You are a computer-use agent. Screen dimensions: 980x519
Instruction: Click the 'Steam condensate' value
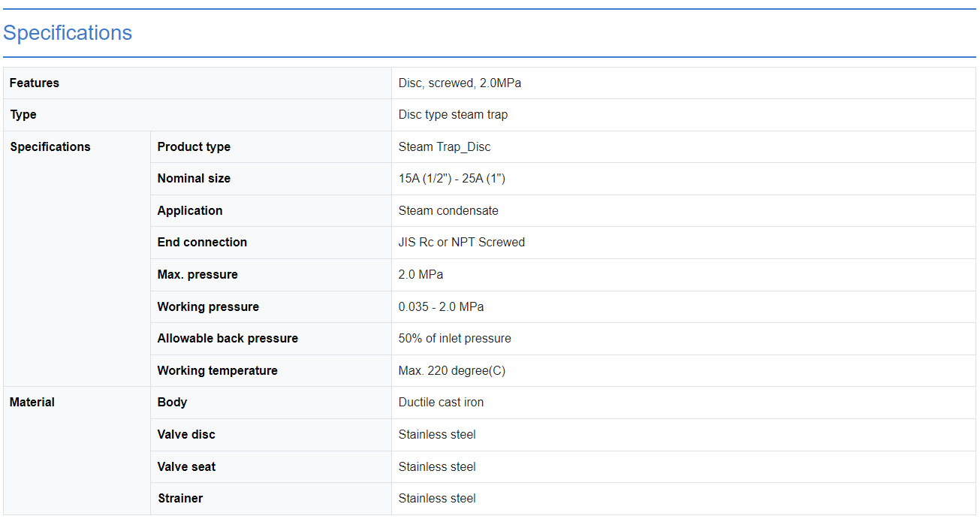pos(448,211)
